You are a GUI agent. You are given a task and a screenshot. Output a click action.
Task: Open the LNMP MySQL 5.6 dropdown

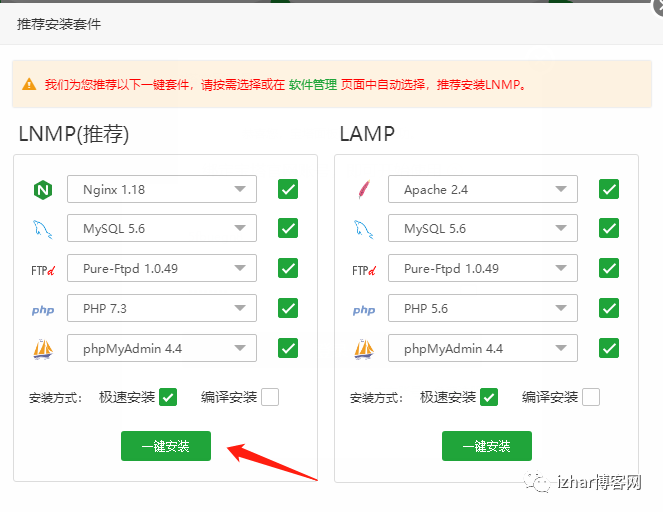[162, 228]
